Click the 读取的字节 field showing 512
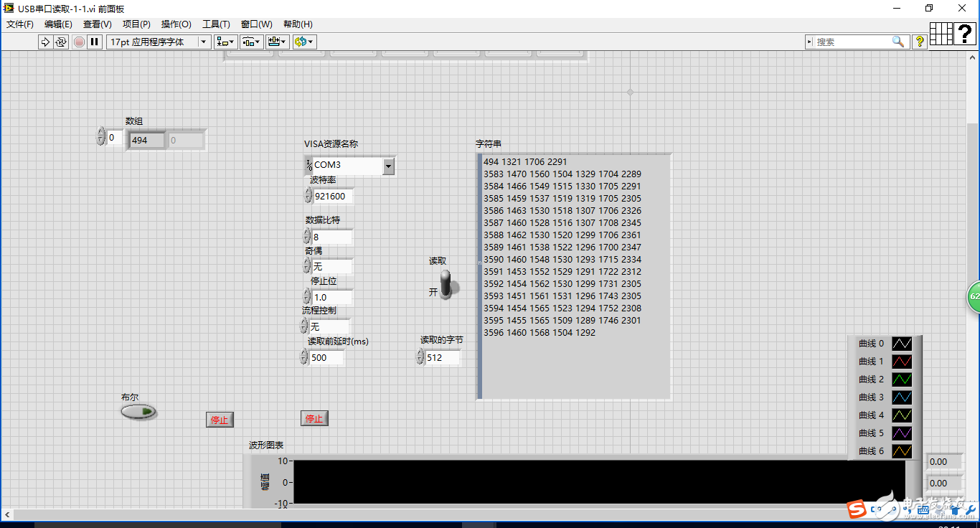The image size is (980, 528). [443, 357]
